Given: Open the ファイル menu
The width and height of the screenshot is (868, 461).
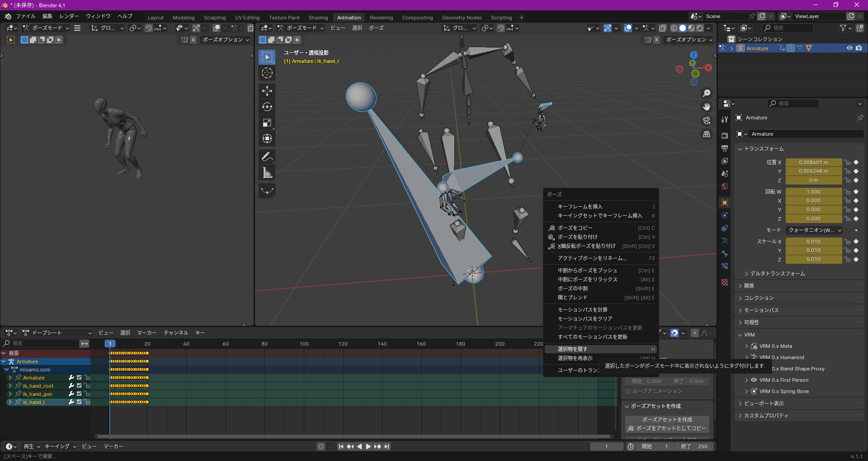Looking at the screenshot, I should (25, 16).
